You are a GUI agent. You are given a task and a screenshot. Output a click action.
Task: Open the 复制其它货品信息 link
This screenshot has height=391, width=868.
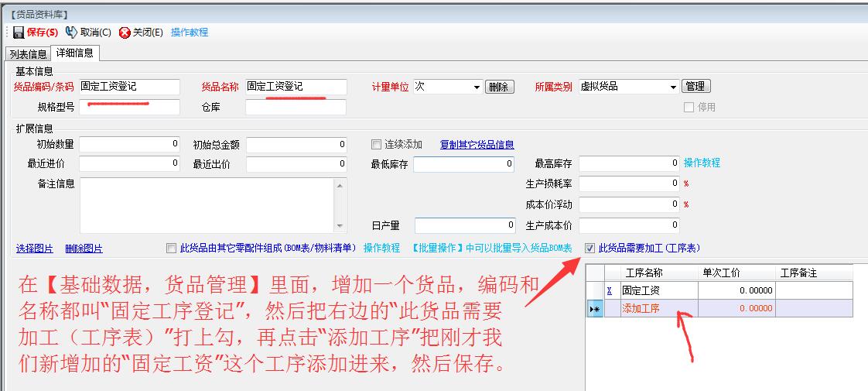point(477,145)
